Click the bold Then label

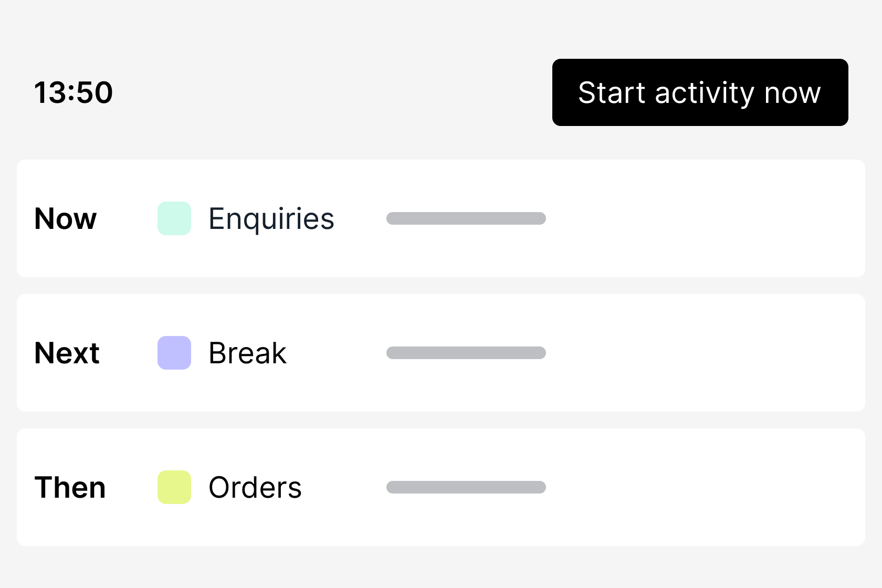tap(70, 487)
